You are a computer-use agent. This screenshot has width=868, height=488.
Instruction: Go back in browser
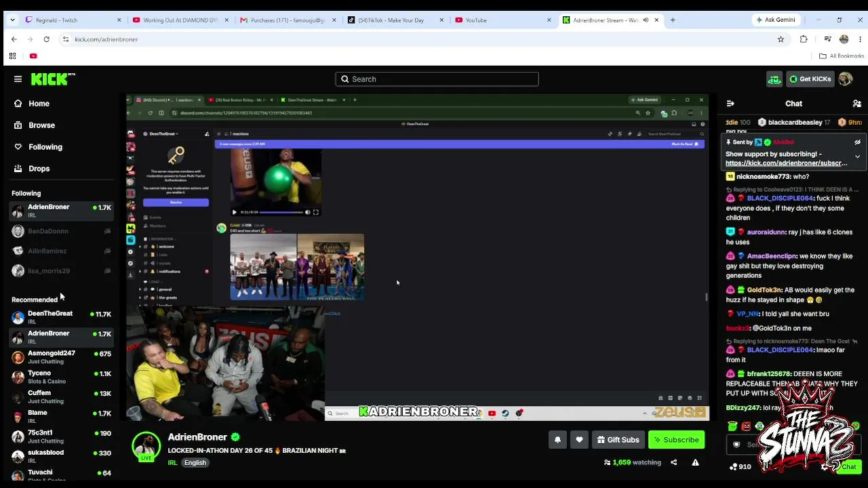14,39
